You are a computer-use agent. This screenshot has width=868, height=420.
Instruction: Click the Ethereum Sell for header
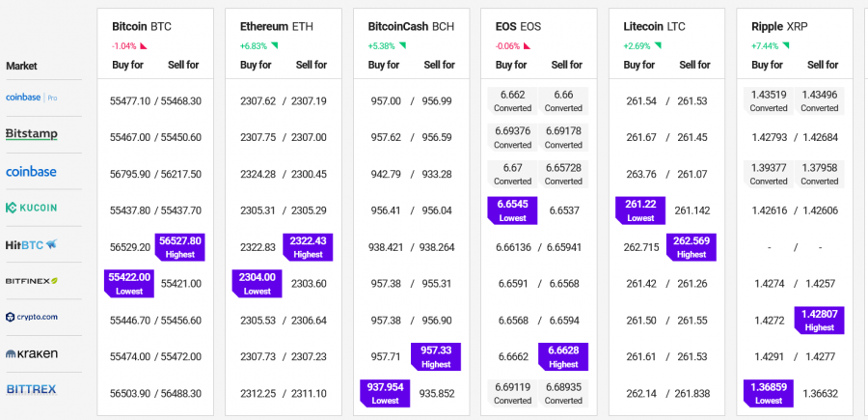(312, 65)
